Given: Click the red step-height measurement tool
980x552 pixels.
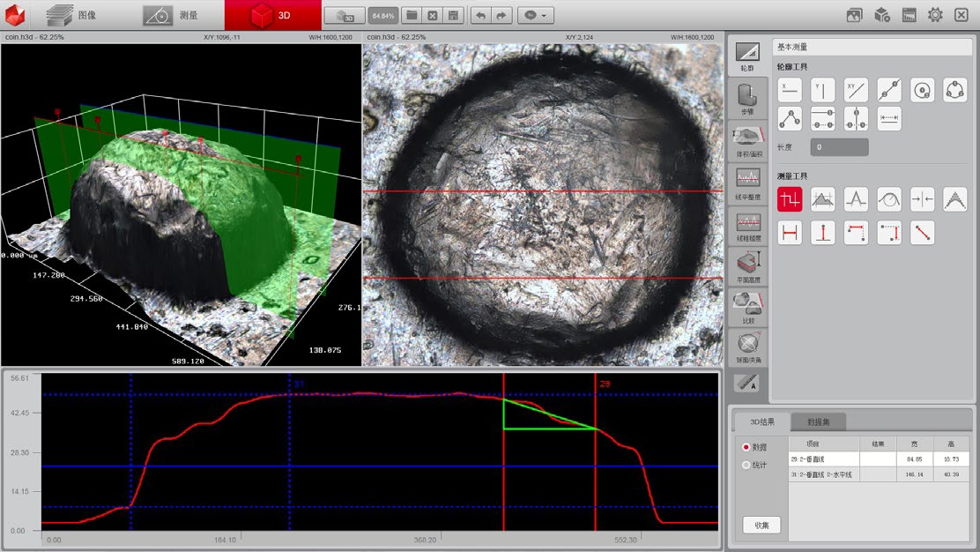Looking at the screenshot, I should [x=790, y=200].
